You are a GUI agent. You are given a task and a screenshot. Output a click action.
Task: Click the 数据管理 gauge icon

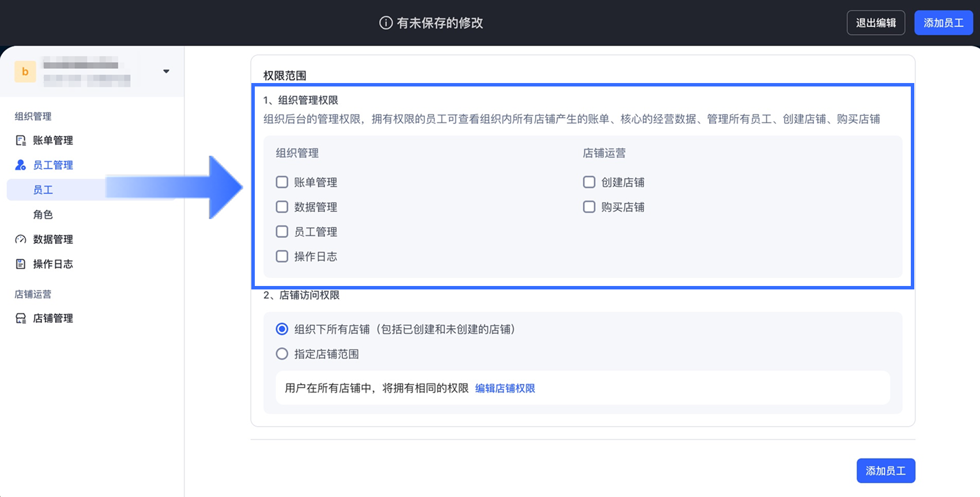tap(21, 239)
